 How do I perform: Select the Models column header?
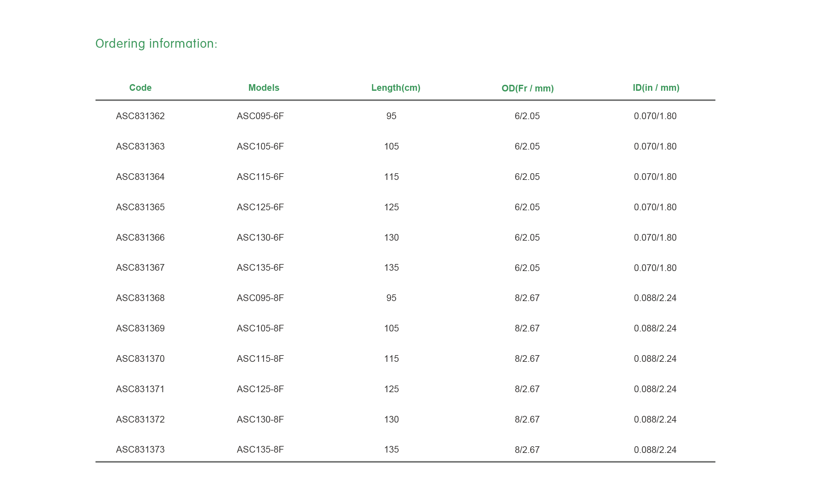(264, 88)
